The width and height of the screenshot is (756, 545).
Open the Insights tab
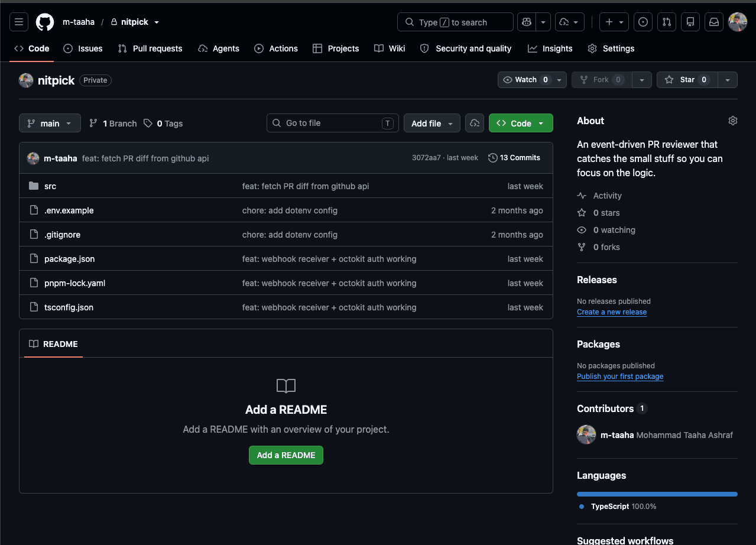coord(550,48)
